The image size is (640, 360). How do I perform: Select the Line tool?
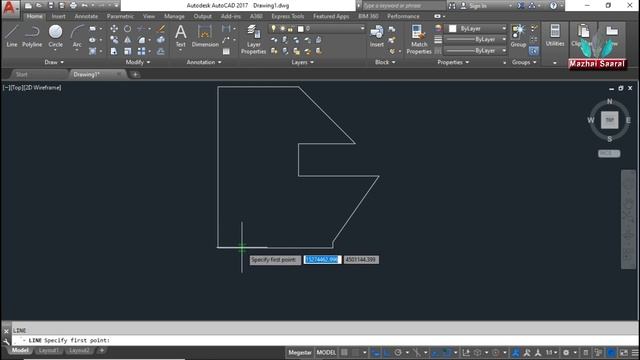coord(12,36)
